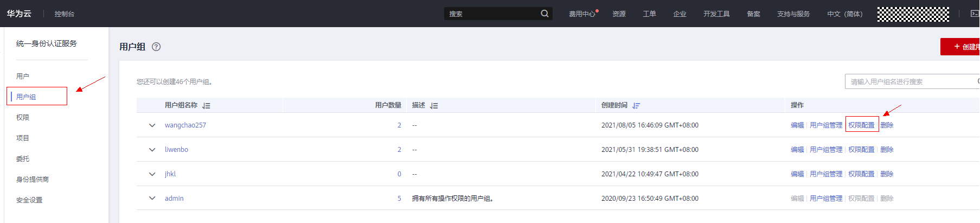This screenshot has height=223, width=980.
Task: Expand the admin row
Action: [152, 199]
